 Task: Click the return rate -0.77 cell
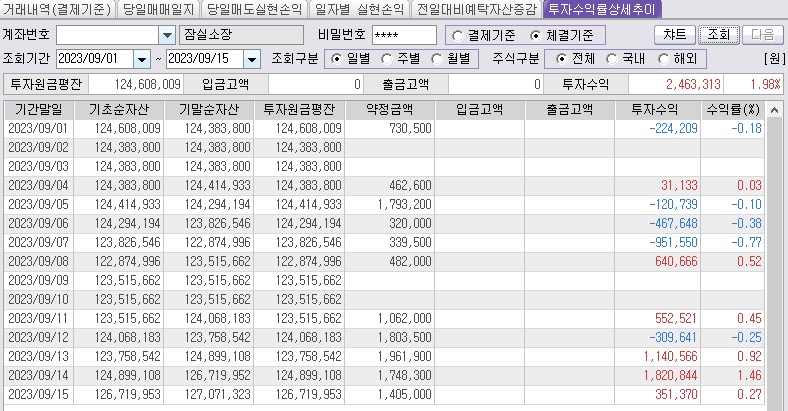coord(733,243)
